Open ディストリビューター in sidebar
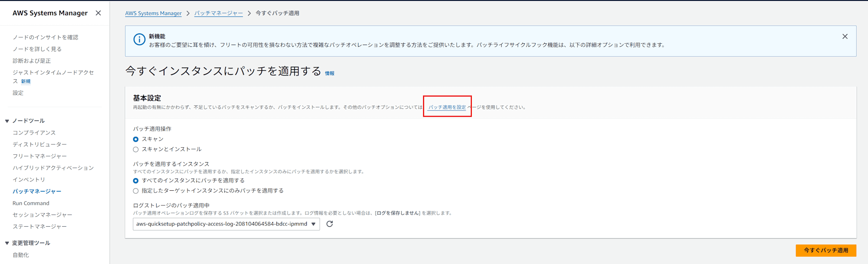The image size is (868, 264). (39, 144)
